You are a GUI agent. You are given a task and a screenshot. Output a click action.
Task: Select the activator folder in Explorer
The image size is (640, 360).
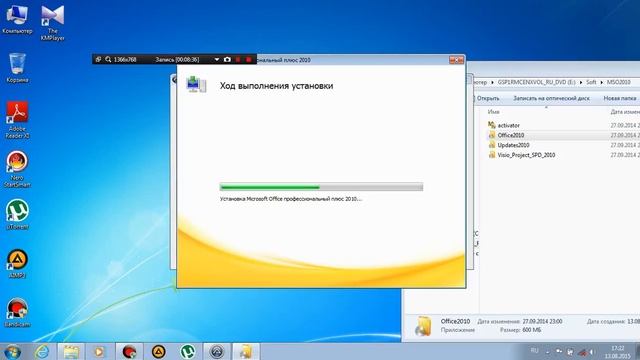pyautogui.click(x=509, y=125)
